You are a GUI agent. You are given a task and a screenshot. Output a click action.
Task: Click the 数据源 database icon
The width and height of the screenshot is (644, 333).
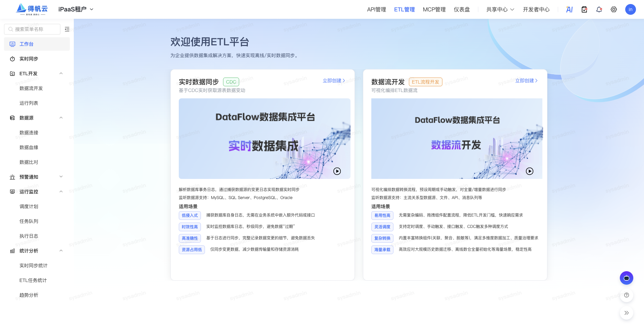(12, 118)
